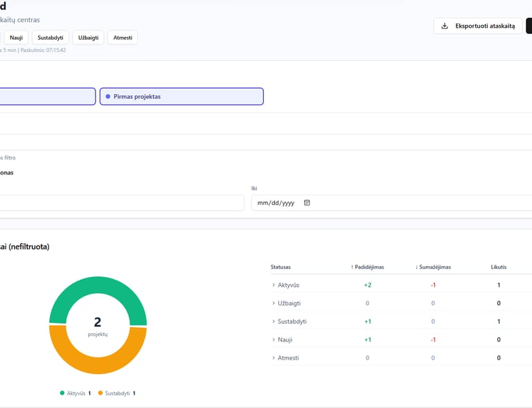Click the orange Sustabdyti legend marker under the chart
532x408 pixels.
coord(100,393)
